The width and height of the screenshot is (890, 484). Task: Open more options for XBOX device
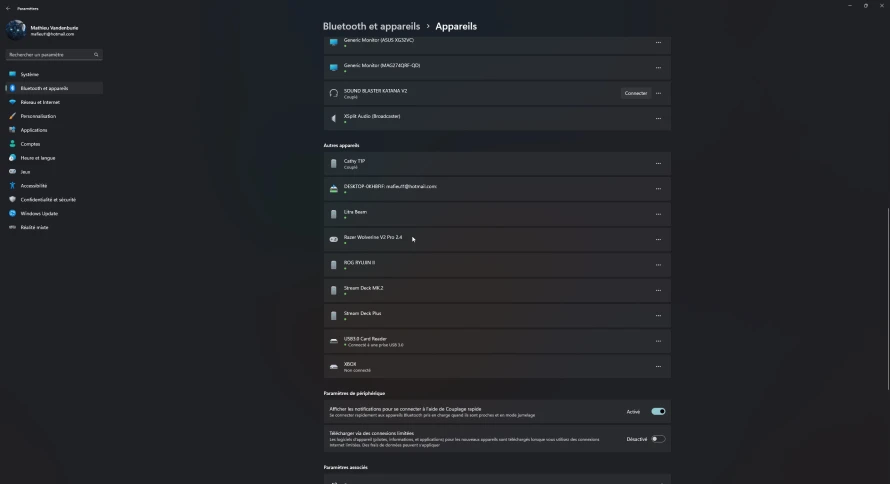pos(658,367)
